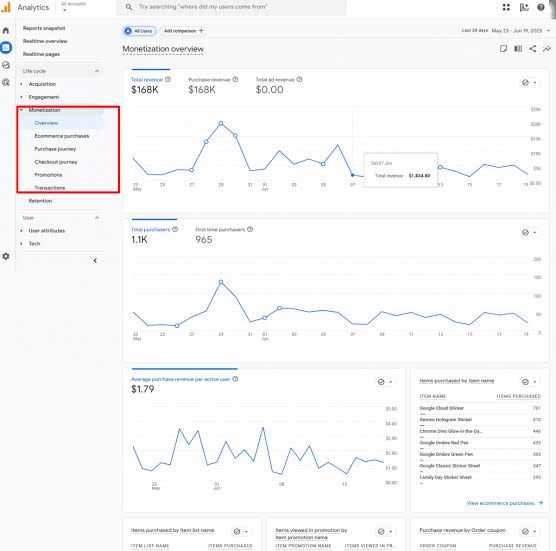This screenshot has height=551, width=556.
Task: Click the info icon next to Total purchasers
Action: (x=175, y=229)
